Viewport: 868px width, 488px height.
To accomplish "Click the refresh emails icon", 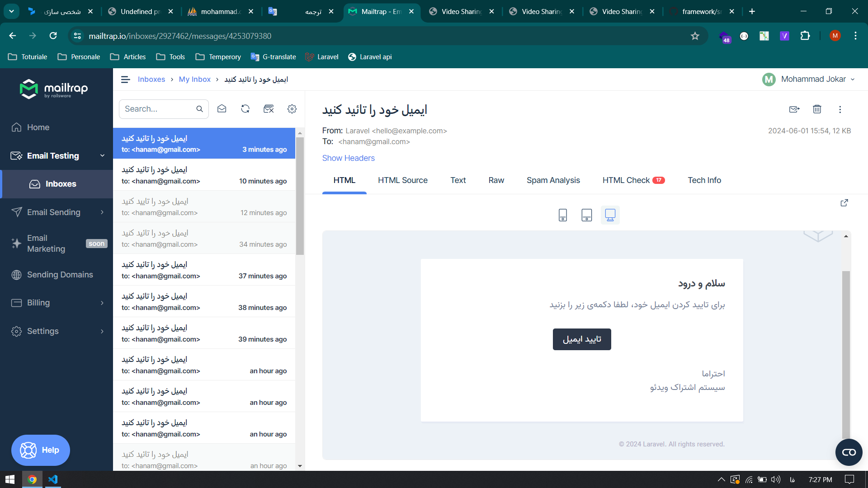I will (245, 108).
